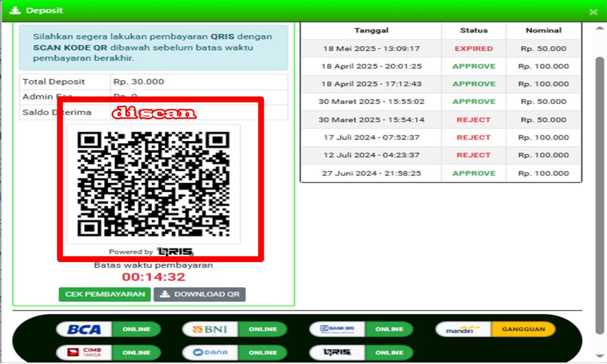Click the QRIS logo in bank status bar
Viewport: 607px width, 364px height.
[x=337, y=352]
